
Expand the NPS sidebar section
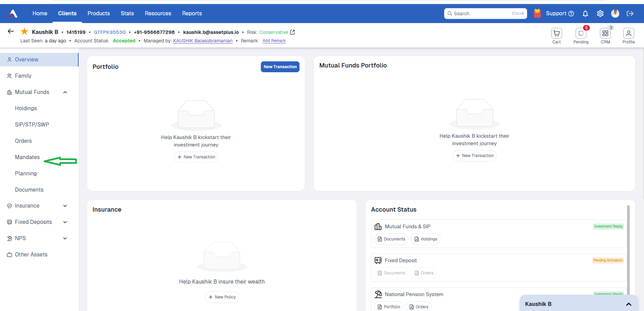pos(65,238)
